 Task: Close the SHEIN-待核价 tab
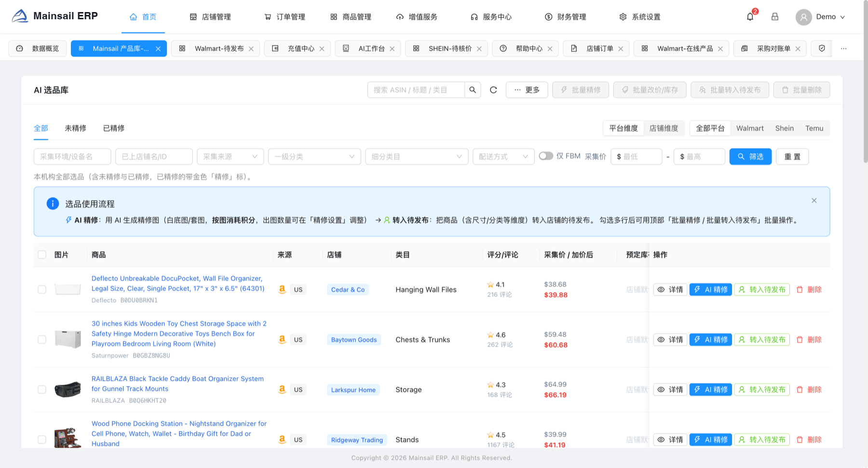pos(479,49)
